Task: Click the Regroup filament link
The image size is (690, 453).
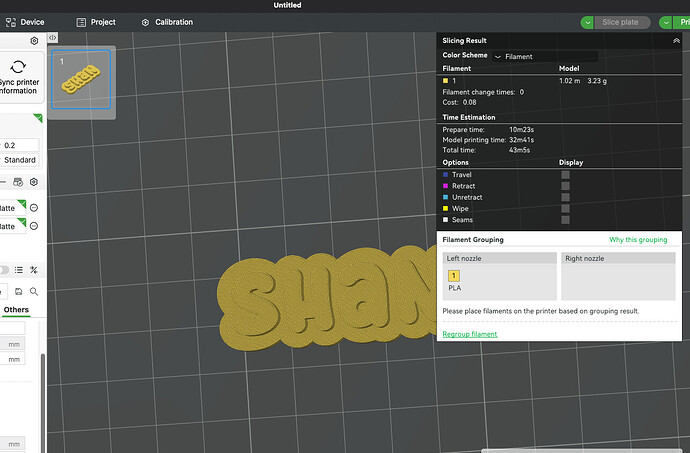Action: point(470,334)
